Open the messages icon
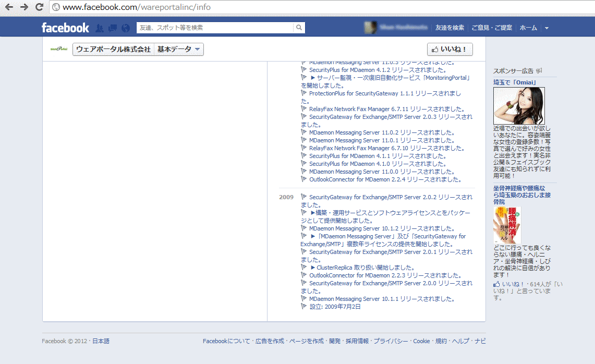This screenshot has height=364, width=595. [113, 28]
